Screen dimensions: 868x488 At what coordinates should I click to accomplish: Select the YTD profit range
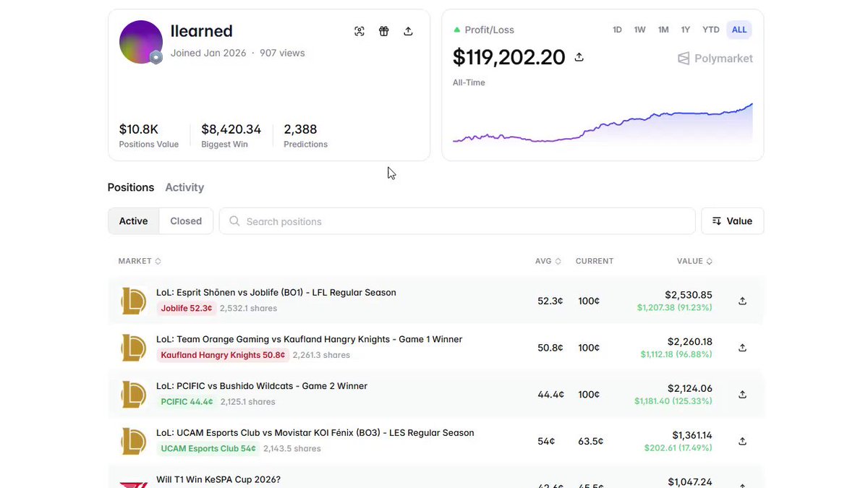(711, 30)
